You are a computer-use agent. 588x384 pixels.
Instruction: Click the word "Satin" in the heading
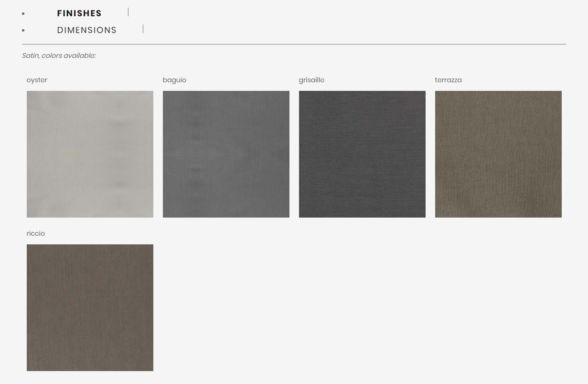pyautogui.click(x=31, y=55)
